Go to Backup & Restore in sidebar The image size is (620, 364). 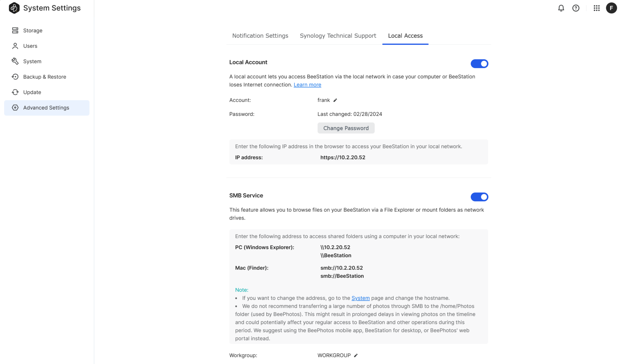coord(47,77)
